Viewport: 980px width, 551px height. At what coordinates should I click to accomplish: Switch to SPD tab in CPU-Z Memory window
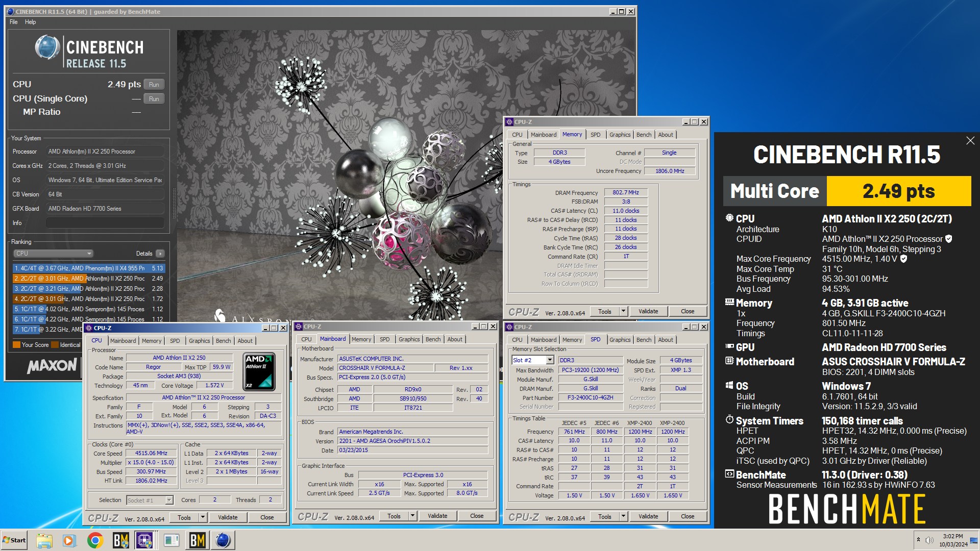[x=595, y=135]
